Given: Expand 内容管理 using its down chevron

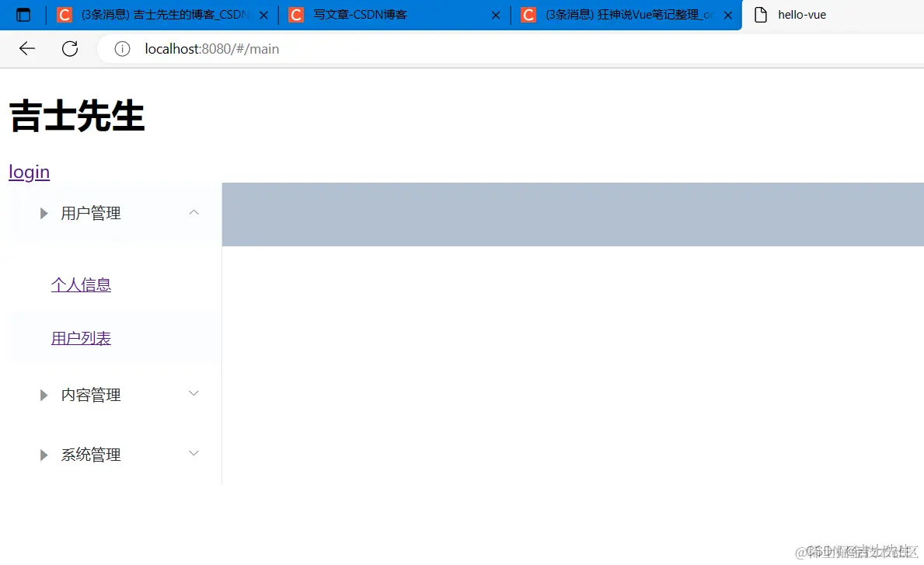Looking at the screenshot, I should [194, 393].
